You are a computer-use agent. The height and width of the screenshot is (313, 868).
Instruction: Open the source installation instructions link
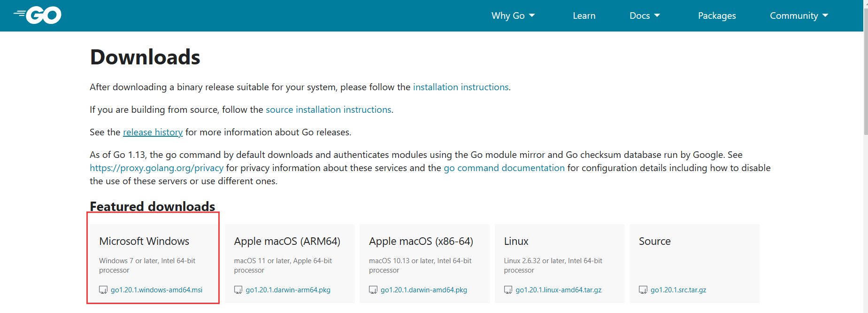click(x=329, y=110)
